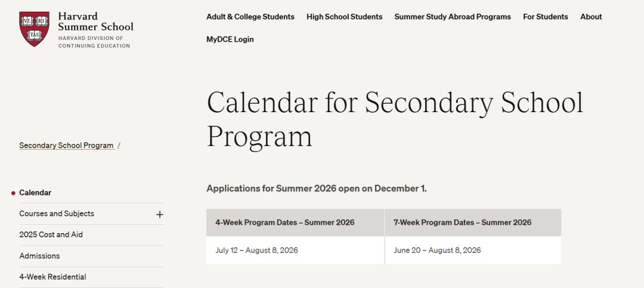Go to 2025 Cost and Aid
The height and width of the screenshot is (288, 644).
coord(51,234)
